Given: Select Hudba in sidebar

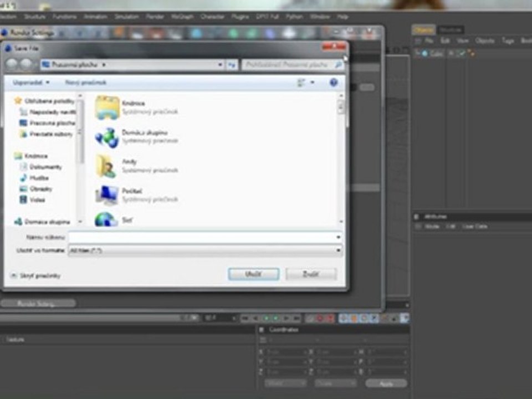Looking at the screenshot, I should click(34, 178).
